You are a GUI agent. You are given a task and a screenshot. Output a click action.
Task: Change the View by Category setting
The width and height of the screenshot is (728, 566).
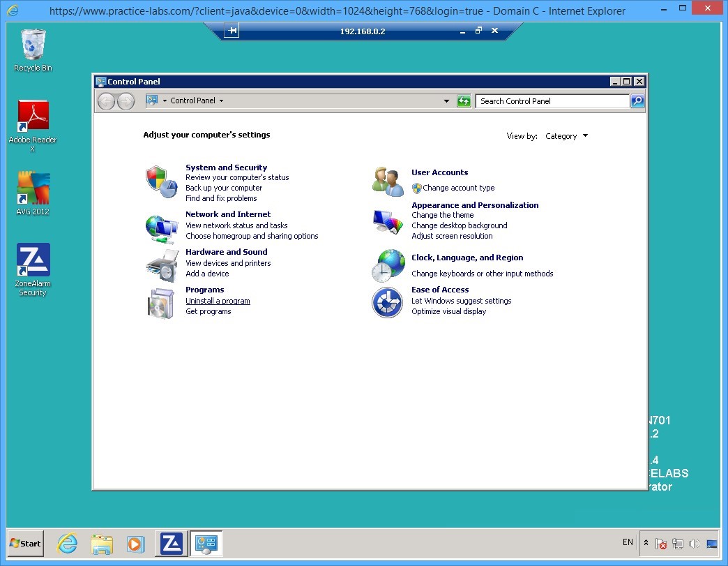566,136
